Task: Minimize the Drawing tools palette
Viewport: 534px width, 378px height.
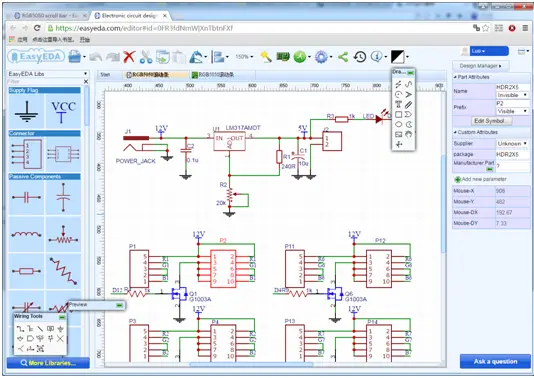Action: click(x=411, y=73)
